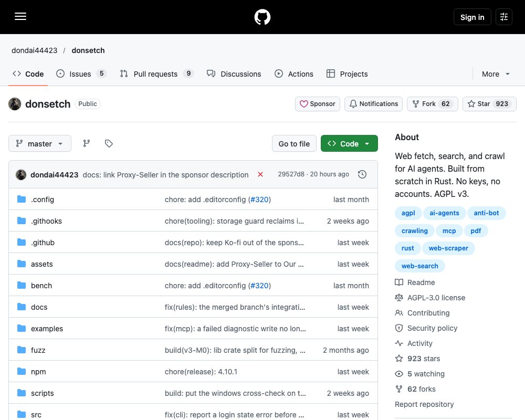Open the hamburger navigation menu
Image resolution: width=525 pixels, height=420 pixels.
(x=20, y=16)
